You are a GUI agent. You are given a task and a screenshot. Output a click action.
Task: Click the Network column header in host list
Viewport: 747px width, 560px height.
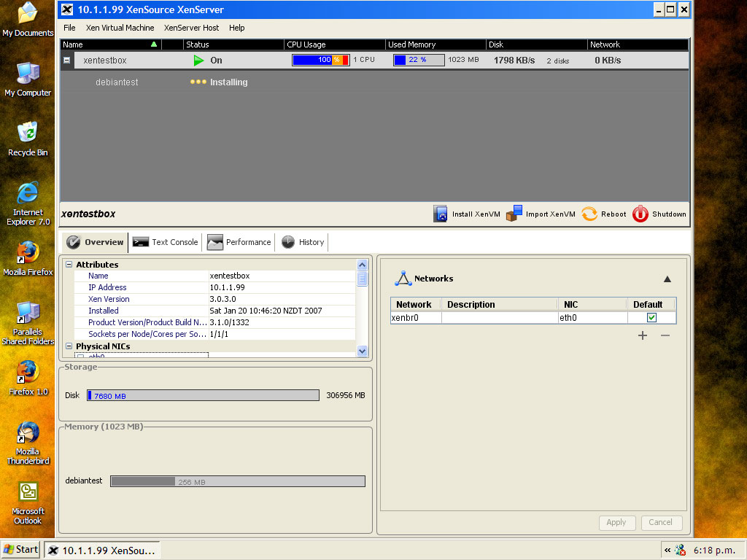(638, 44)
